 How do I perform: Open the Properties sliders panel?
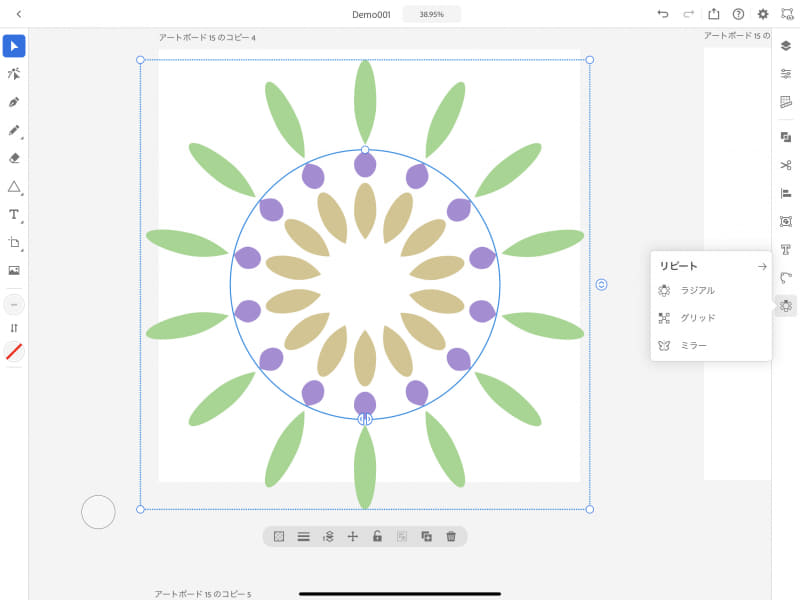point(786,74)
